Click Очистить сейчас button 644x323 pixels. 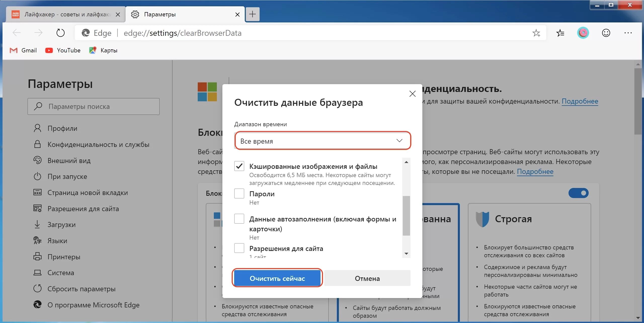pyautogui.click(x=277, y=278)
